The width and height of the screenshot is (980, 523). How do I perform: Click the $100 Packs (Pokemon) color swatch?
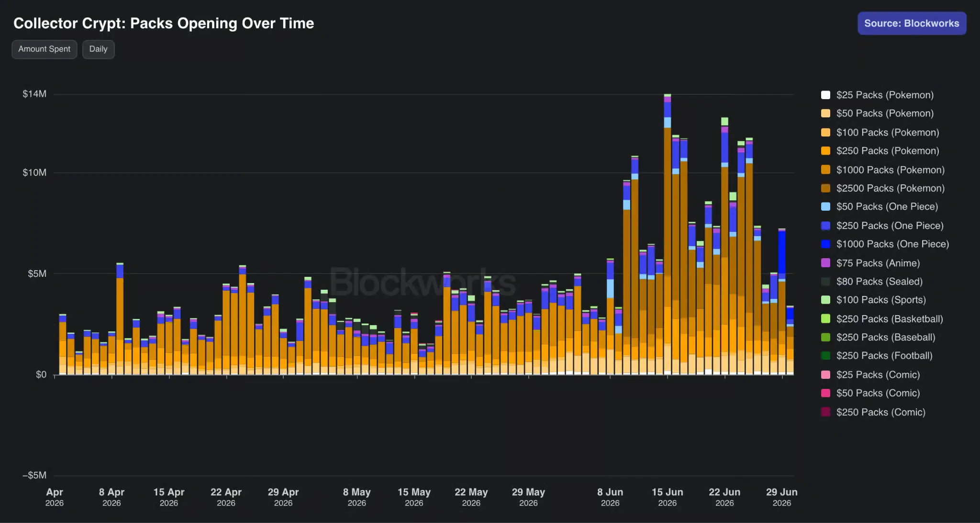(825, 132)
